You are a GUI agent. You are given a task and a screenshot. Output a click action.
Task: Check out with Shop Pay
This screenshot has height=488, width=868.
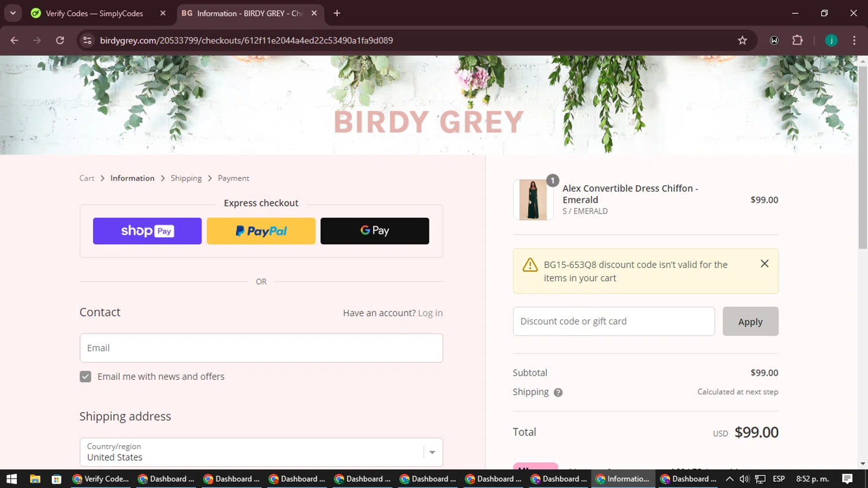pyautogui.click(x=148, y=231)
